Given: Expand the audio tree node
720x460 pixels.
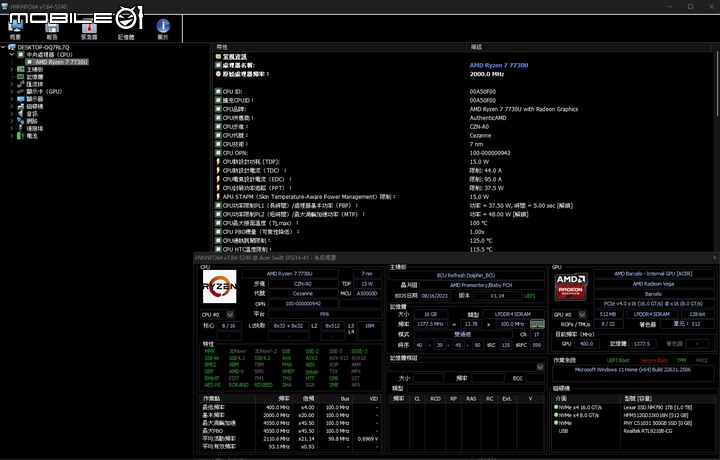Looking at the screenshot, I should point(12,114).
